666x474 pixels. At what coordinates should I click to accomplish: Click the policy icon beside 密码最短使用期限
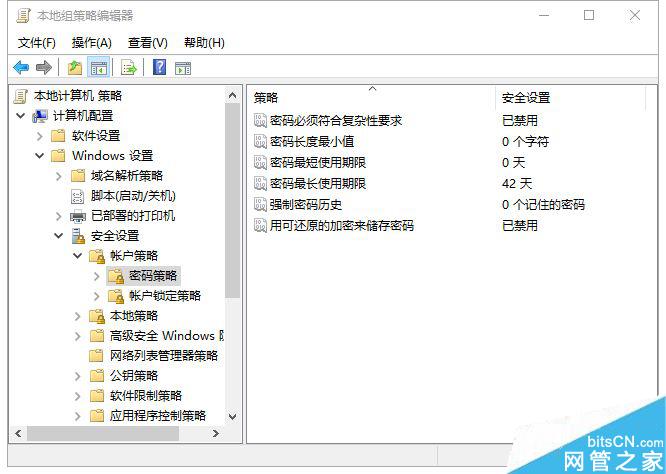pos(260,162)
